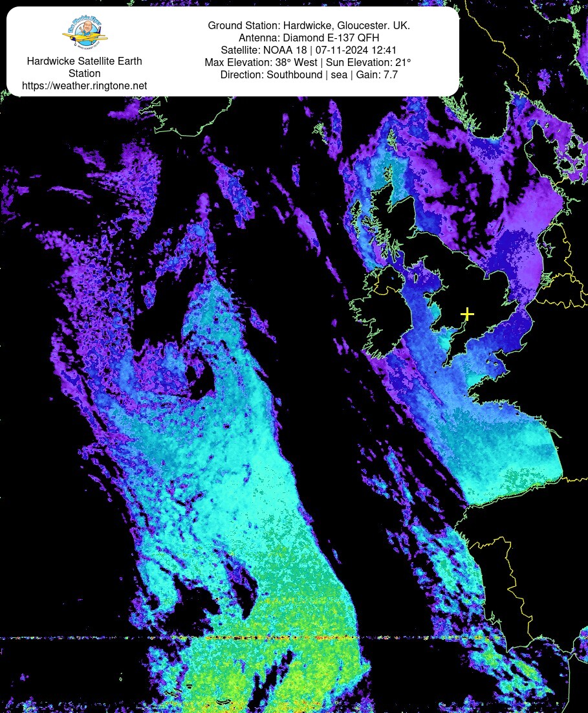The height and width of the screenshot is (713, 588).
Task: Click the yellow crosshair ground station marker
Action: tap(467, 314)
